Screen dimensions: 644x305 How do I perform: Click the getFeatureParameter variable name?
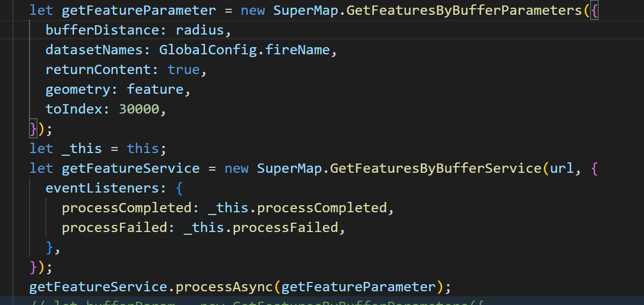coord(139,10)
